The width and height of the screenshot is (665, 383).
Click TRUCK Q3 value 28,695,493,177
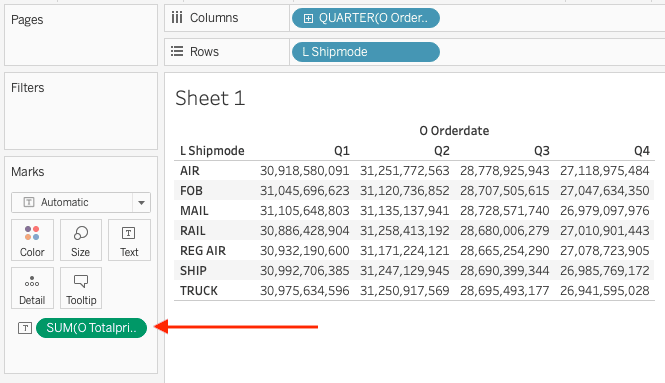click(505, 291)
